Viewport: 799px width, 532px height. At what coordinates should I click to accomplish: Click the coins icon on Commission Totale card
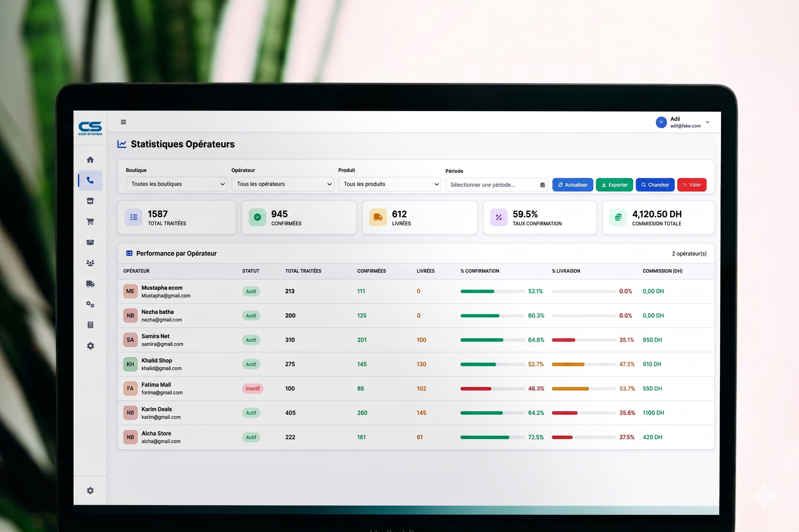[x=618, y=217]
